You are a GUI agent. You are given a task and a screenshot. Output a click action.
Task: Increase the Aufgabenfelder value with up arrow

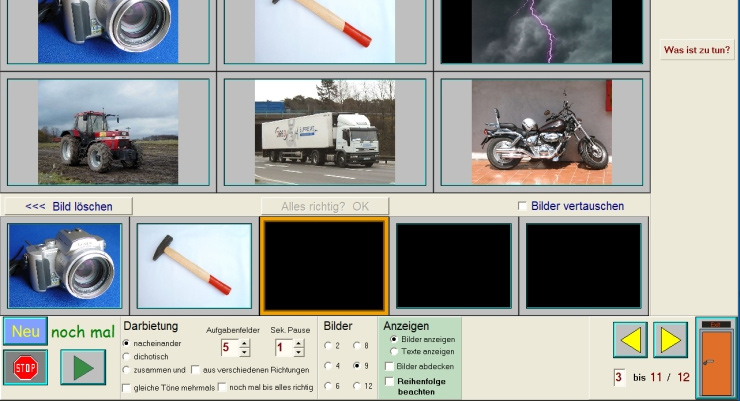click(245, 343)
